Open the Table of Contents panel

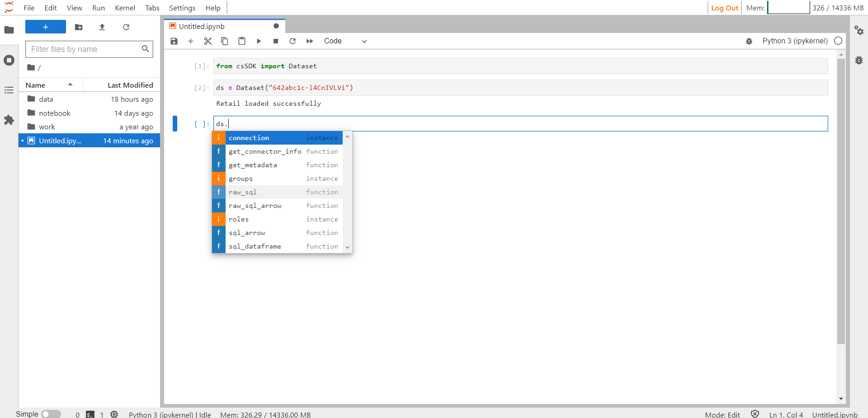coord(9,90)
